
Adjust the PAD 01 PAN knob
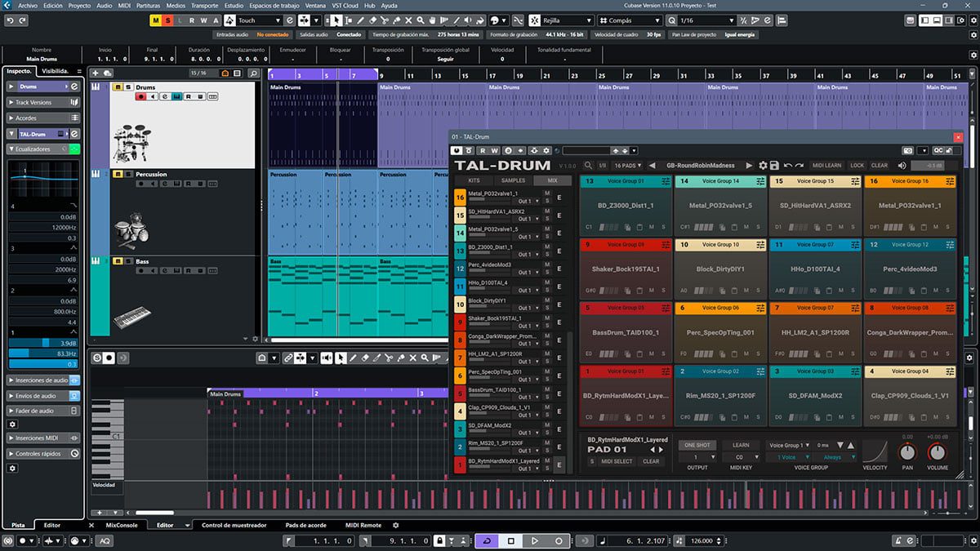point(907,452)
